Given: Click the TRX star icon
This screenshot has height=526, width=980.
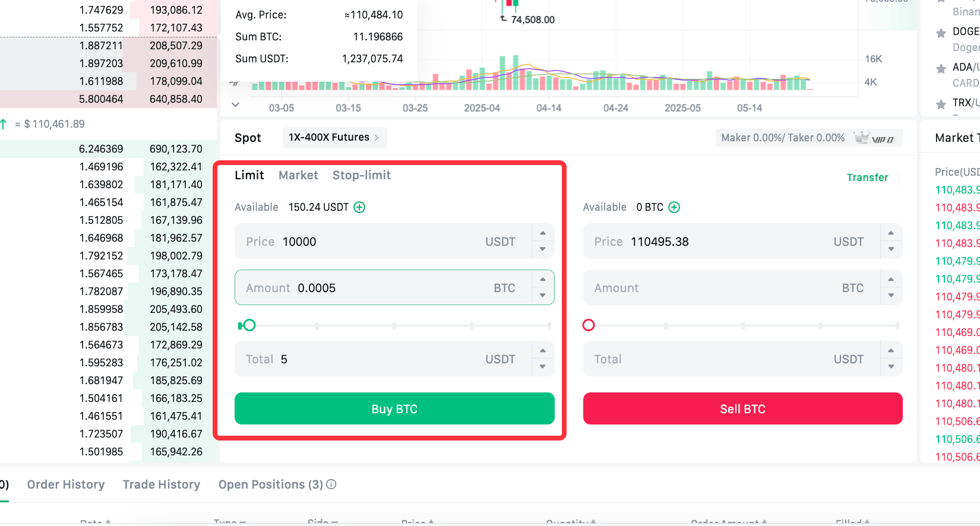Looking at the screenshot, I should [941, 104].
